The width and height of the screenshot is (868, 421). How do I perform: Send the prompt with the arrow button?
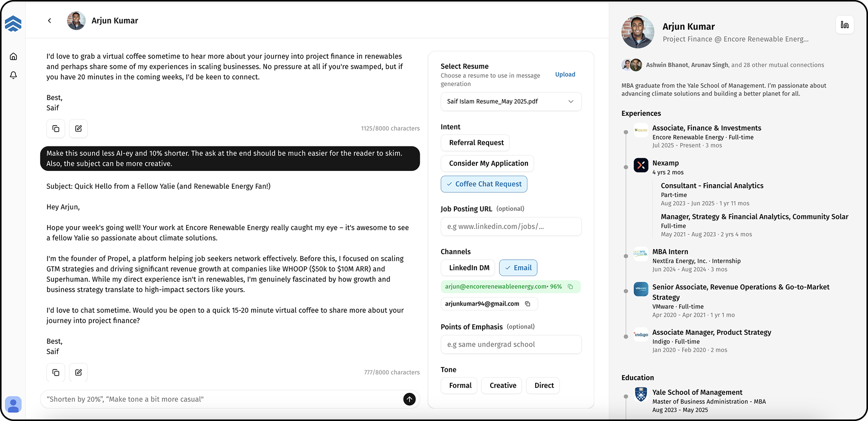tap(409, 399)
